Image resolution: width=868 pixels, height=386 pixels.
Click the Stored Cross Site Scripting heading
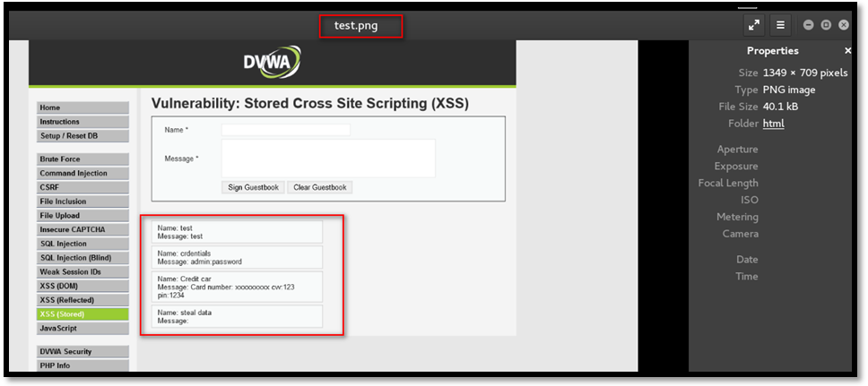310,103
